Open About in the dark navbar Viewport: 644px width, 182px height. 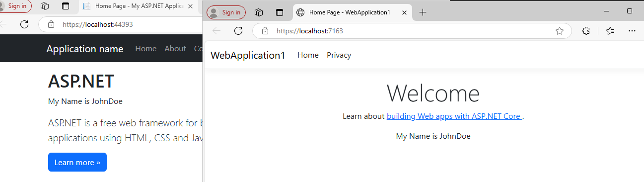tap(175, 49)
